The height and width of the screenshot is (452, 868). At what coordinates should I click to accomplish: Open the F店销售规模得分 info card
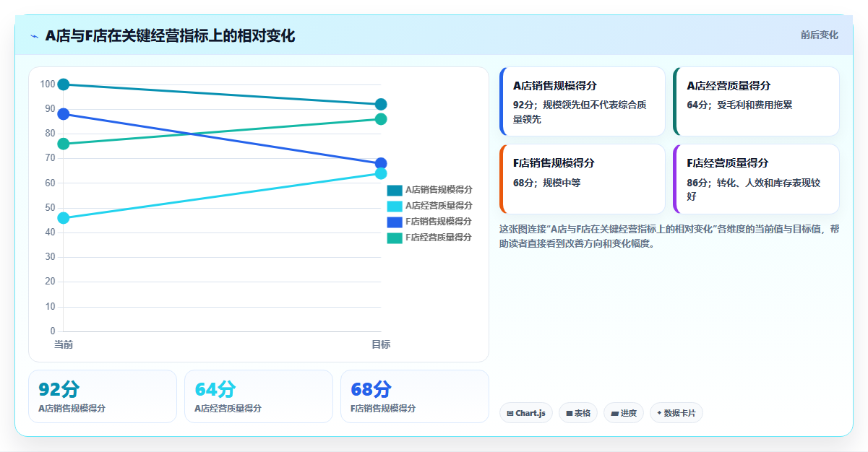[x=582, y=179]
